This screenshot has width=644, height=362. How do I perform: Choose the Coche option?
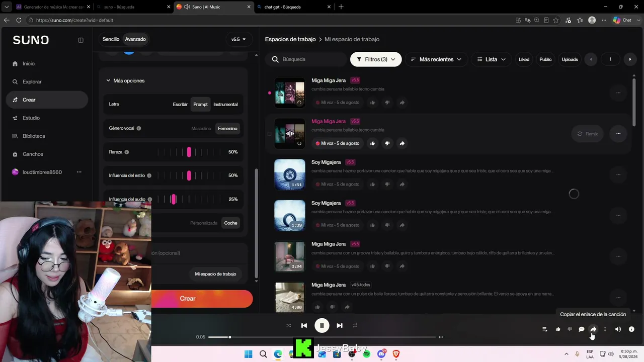[231, 223]
